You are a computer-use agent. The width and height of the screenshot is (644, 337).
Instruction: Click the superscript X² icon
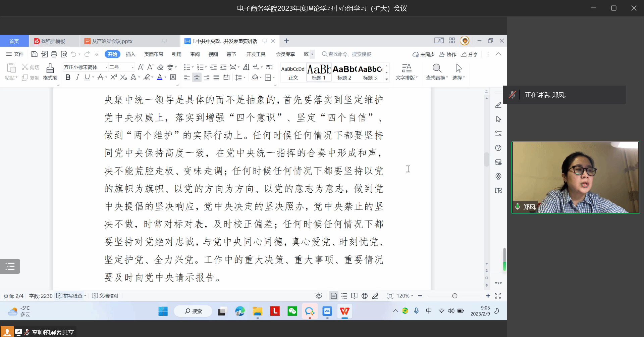(114, 77)
